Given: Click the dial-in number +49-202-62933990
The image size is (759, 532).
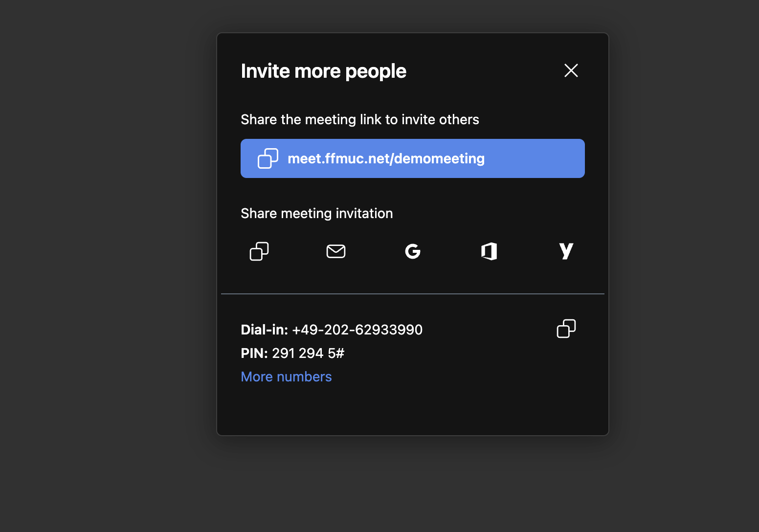Looking at the screenshot, I should (x=357, y=330).
